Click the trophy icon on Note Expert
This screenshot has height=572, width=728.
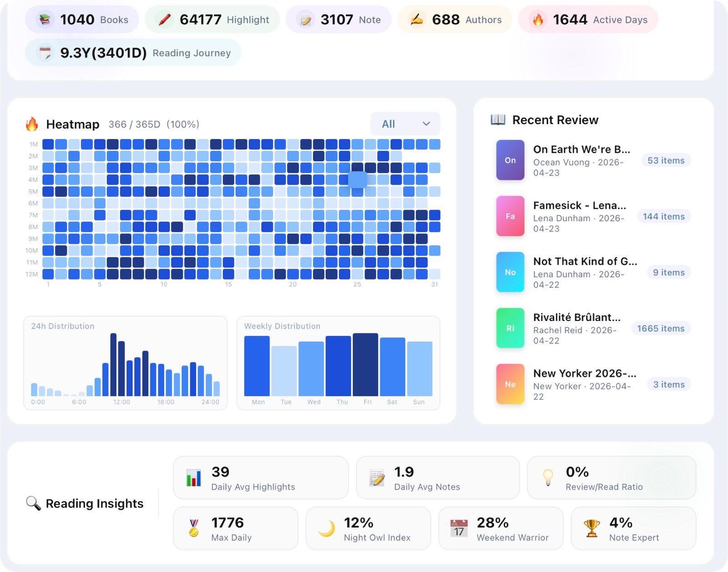[591, 528]
